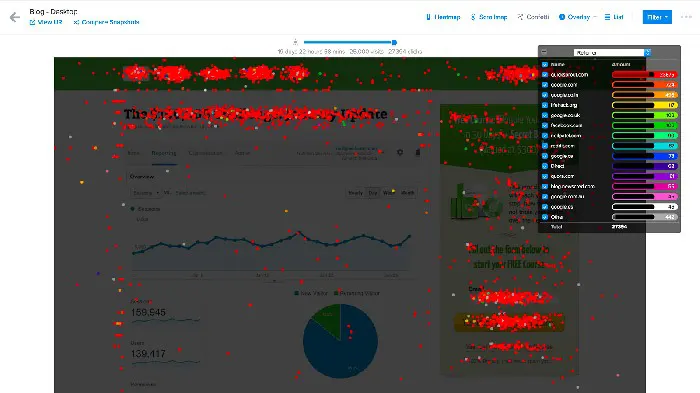Image resolution: width=700 pixels, height=393 pixels.
Task: Open the three-dot more options menu
Action: coord(686,17)
